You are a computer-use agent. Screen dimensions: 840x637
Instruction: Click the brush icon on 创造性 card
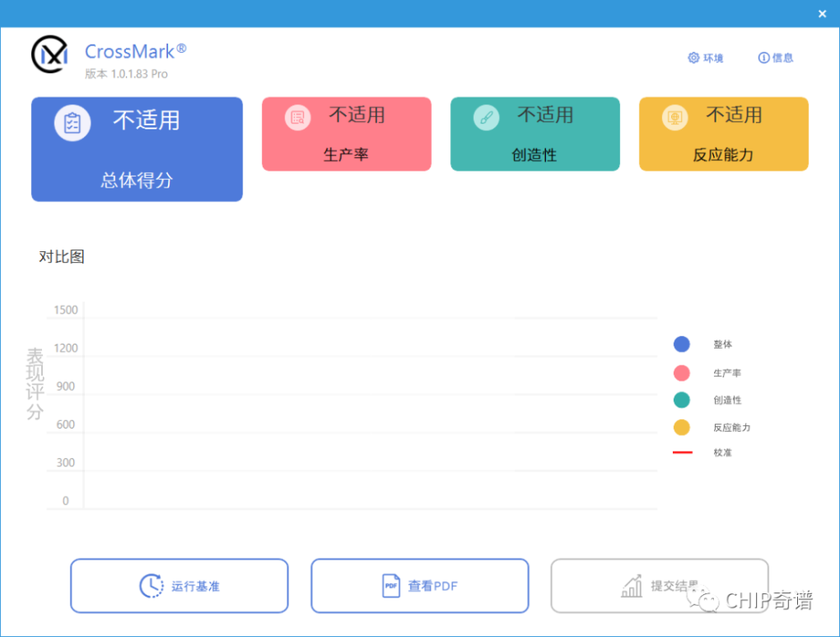click(486, 118)
